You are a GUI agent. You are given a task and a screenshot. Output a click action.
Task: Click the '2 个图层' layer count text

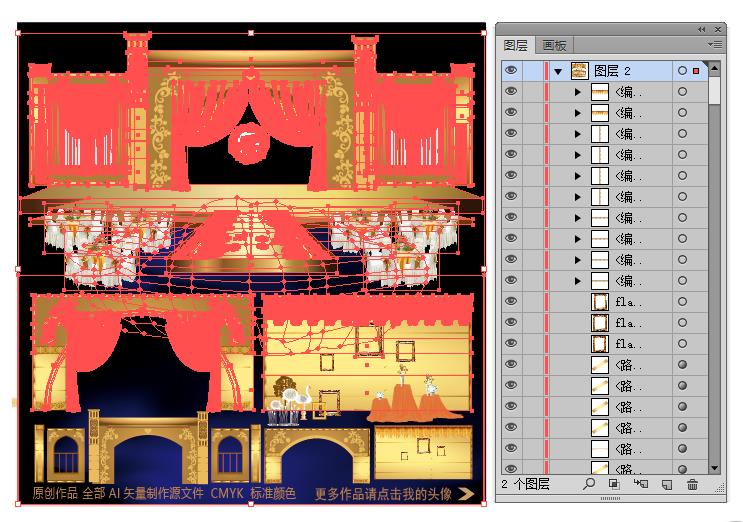pos(525,484)
